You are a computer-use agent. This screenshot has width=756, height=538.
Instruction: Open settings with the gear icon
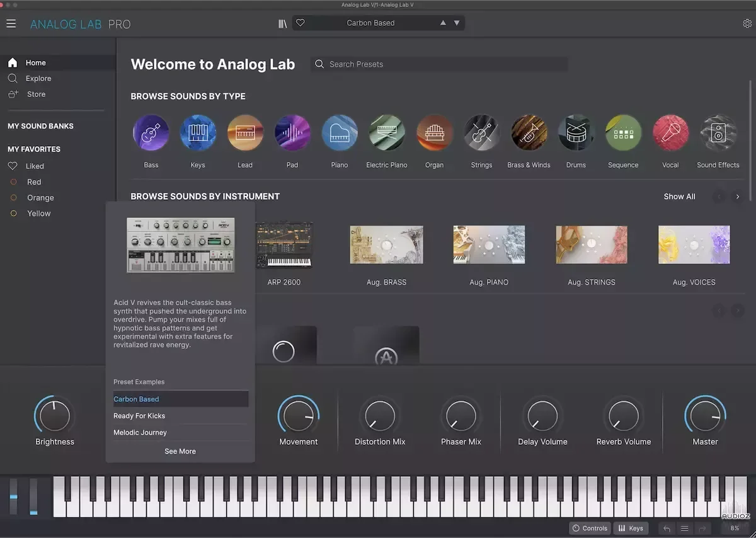(x=747, y=23)
